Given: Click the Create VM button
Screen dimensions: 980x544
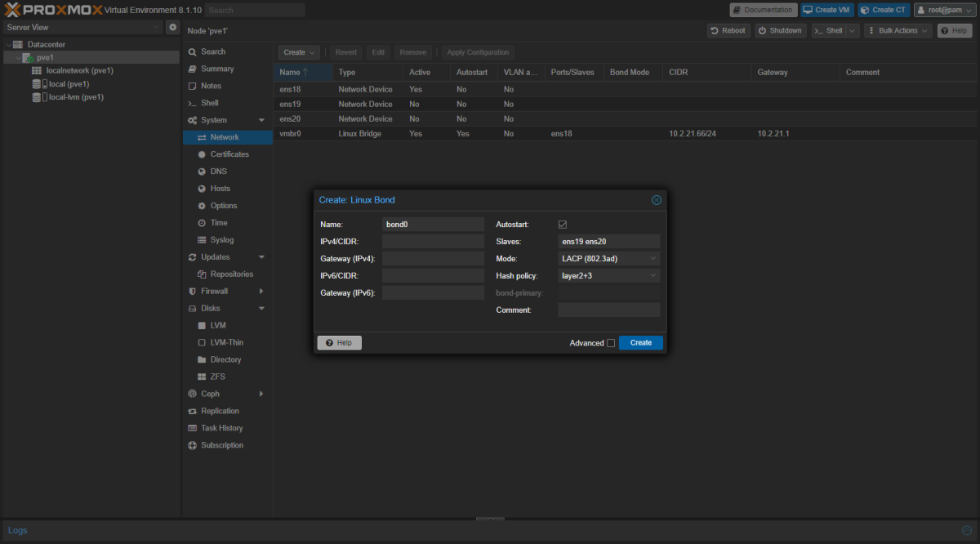Looking at the screenshot, I should click(x=826, y=10).
